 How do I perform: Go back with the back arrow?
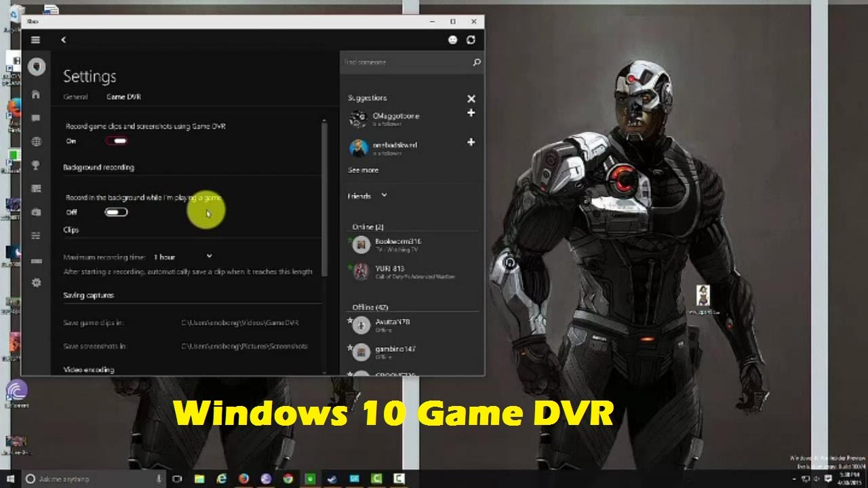pos(63,40)
